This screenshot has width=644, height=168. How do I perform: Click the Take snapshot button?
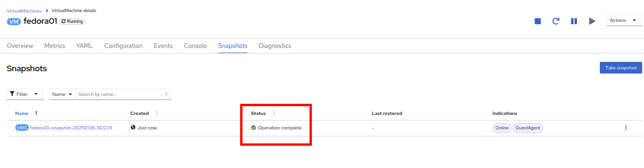(621, 67)
